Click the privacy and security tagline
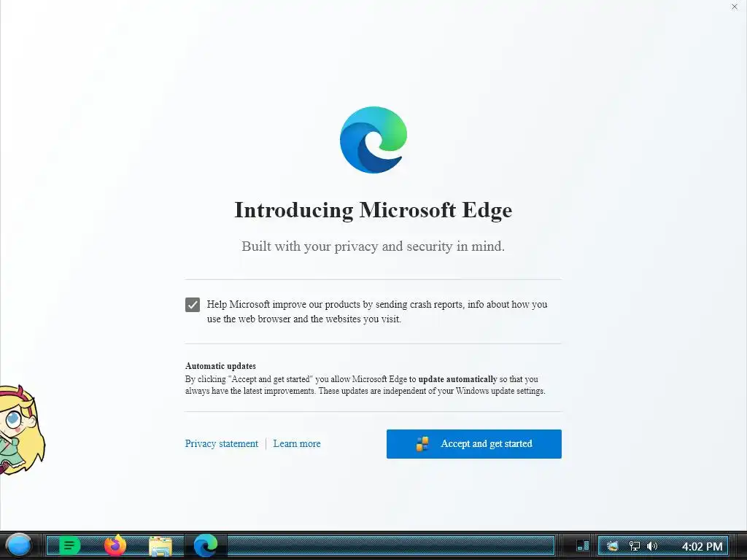Screen dimensions: 747x560 coord(373,246)
